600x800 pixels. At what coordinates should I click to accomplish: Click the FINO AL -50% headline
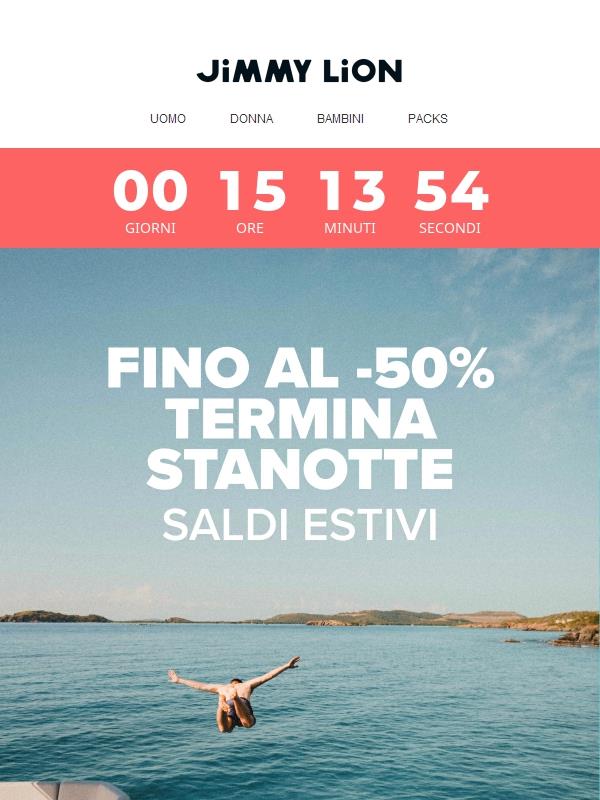[300, 369]
